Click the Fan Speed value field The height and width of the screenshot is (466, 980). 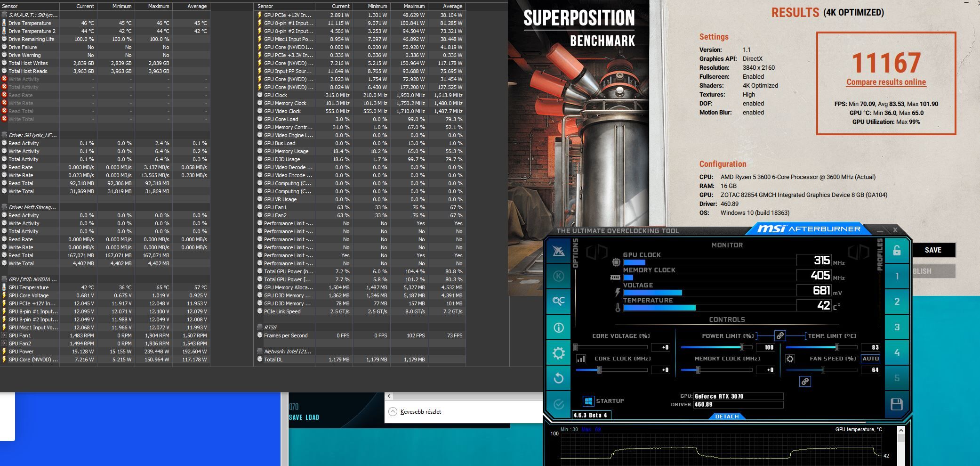(870, 370)
